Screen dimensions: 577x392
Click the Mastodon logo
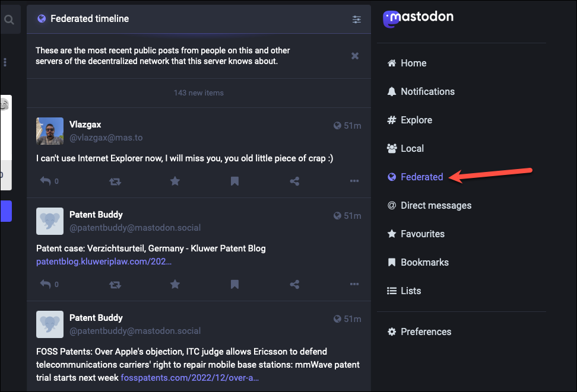click(x=418, y=18)
